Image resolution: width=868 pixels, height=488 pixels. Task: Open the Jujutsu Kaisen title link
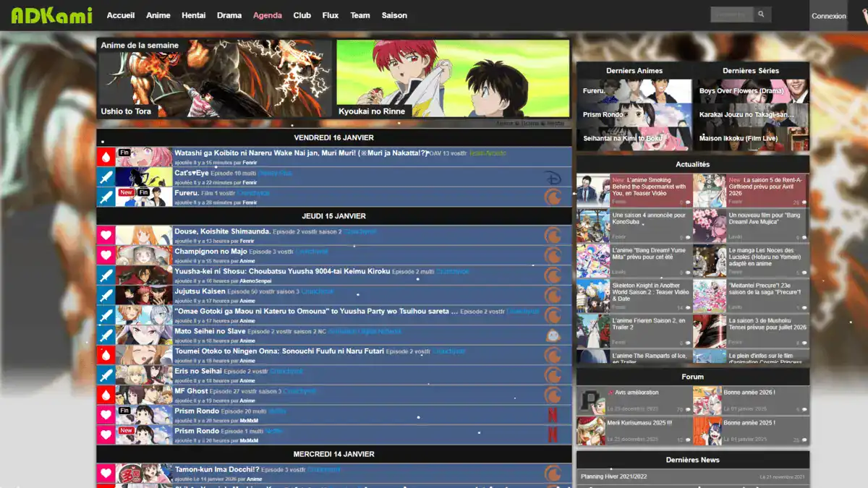[200, 291]
